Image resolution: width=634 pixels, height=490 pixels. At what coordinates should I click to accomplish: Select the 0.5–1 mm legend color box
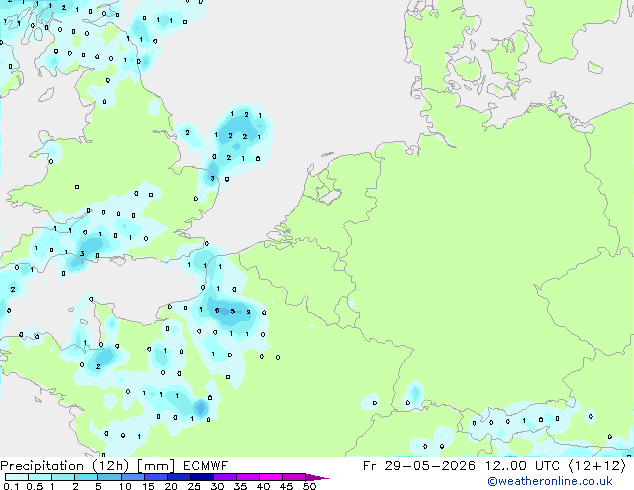pyautogui.click(x=40, y=477)
